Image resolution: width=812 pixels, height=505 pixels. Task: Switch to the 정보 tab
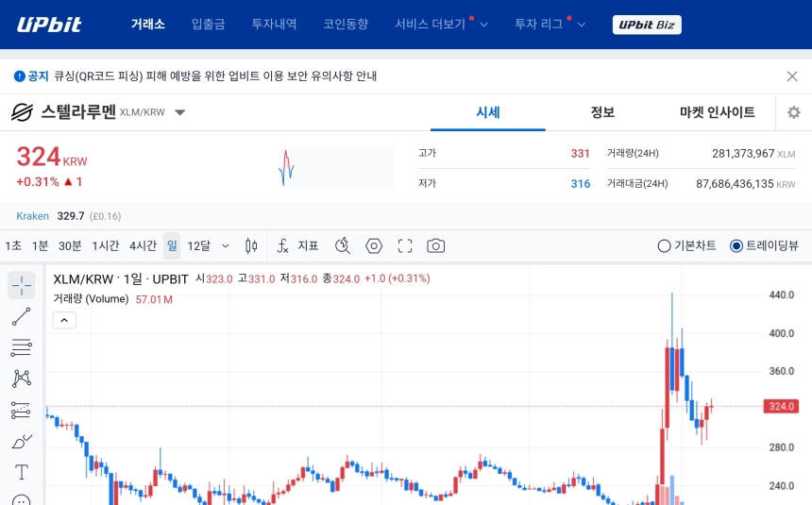click(x=602, y=112)
